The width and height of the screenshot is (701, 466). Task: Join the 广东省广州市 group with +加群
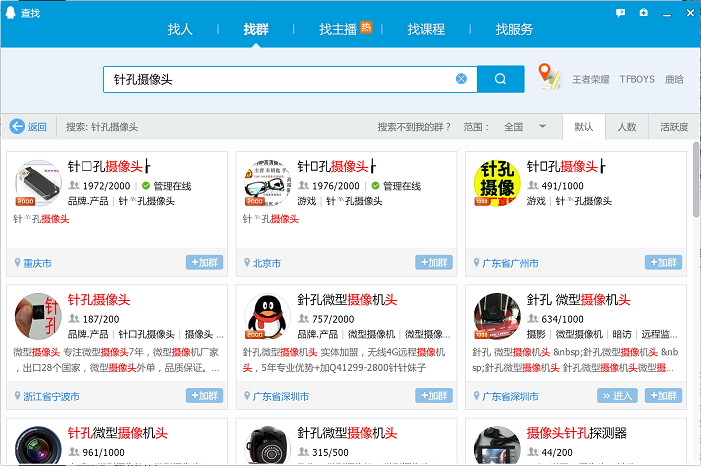[x=663, y=263]
